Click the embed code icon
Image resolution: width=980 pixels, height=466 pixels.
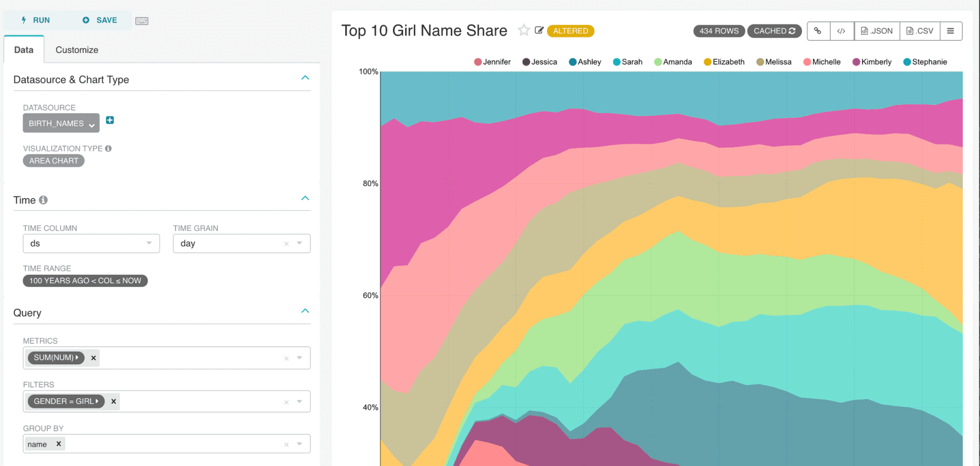842,31
